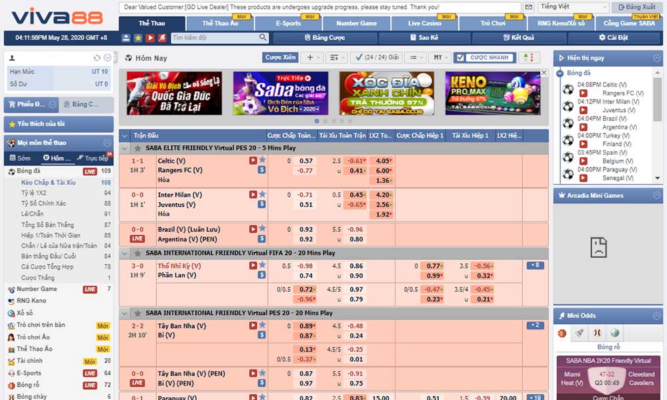Click the Đăng Xuất logout button
Image resolution: width=667 pixels, height=400 pixels.
(x=637, y=7)
